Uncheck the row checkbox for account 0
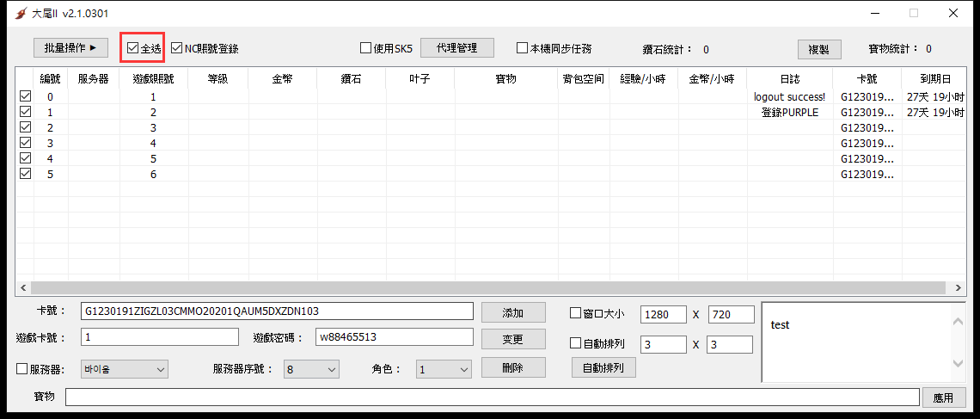Image resolution: width=980 pixels, height=419 pixels. 25,96
